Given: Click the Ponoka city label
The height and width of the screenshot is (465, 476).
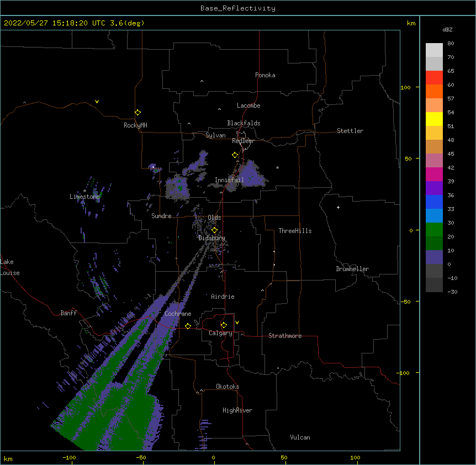Looking at the screenshot, I should coord(265,75).
